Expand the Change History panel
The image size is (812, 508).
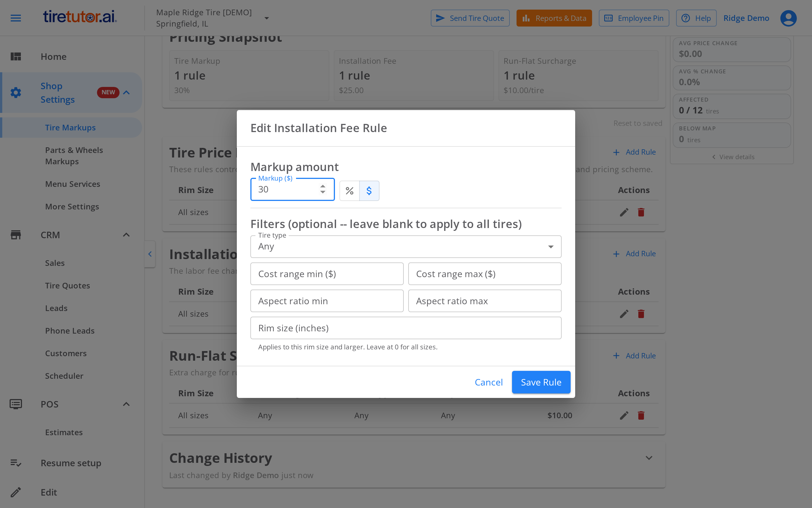click(x=649, y=458)
